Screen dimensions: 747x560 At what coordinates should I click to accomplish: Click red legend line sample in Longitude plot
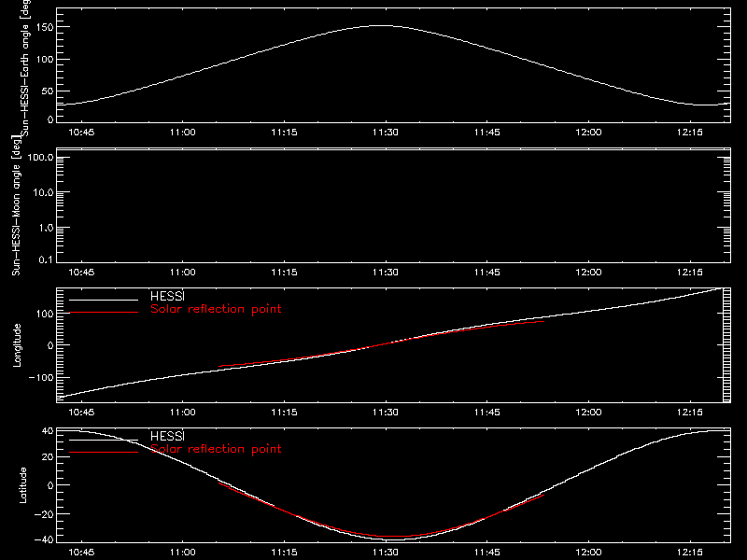tap(104, 313)
